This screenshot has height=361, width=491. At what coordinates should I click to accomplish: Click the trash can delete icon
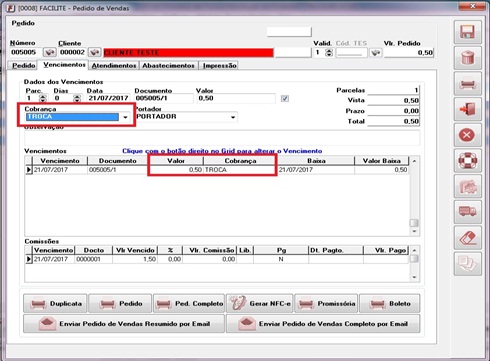(467, 58)
